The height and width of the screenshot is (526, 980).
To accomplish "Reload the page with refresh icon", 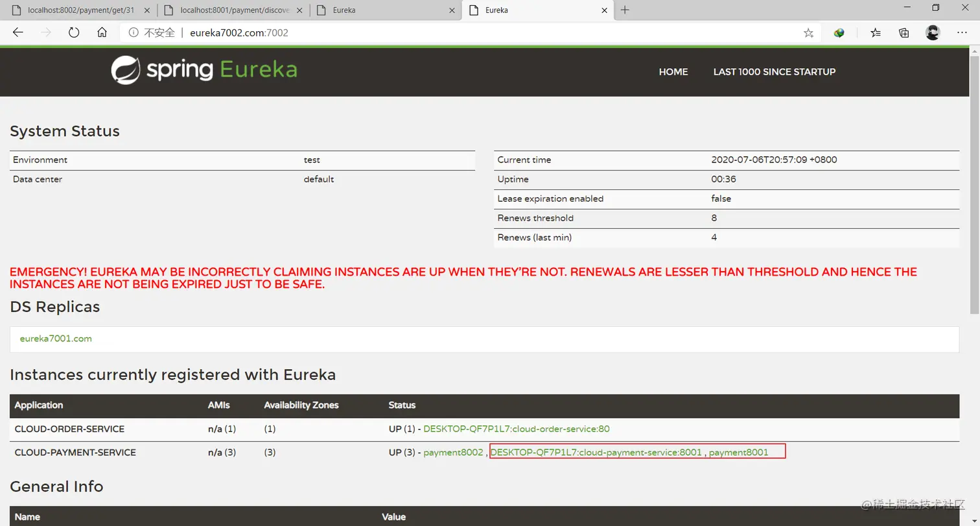I will 74,32.
